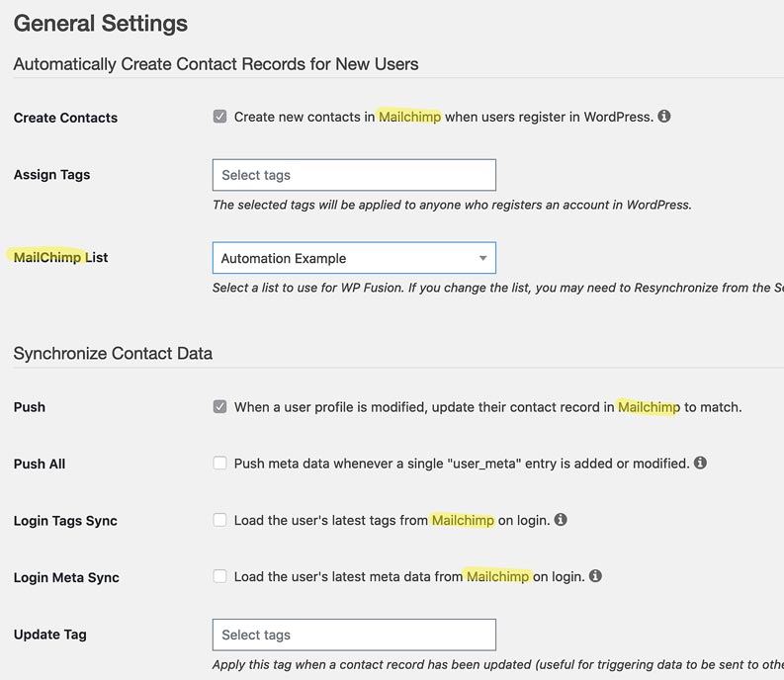
Task: Open the info tooltip for Login Meta Sync
Action: (595, 576)
